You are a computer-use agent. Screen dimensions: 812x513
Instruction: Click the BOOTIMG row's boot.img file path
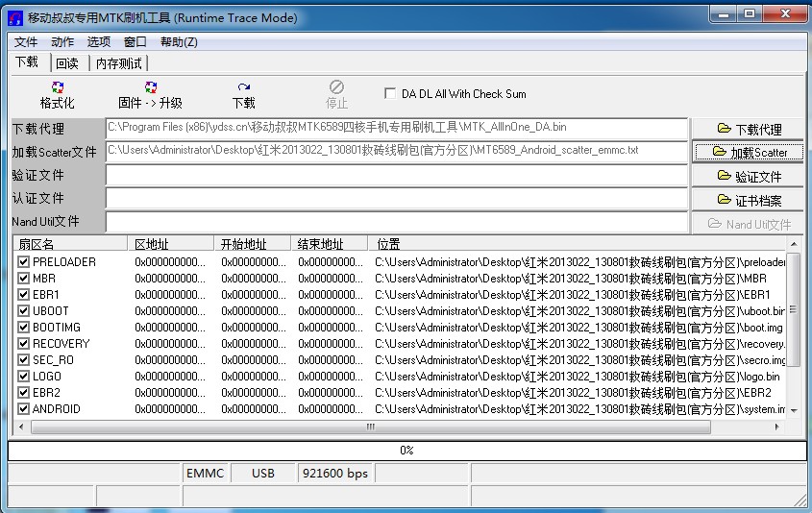(578, 328)
